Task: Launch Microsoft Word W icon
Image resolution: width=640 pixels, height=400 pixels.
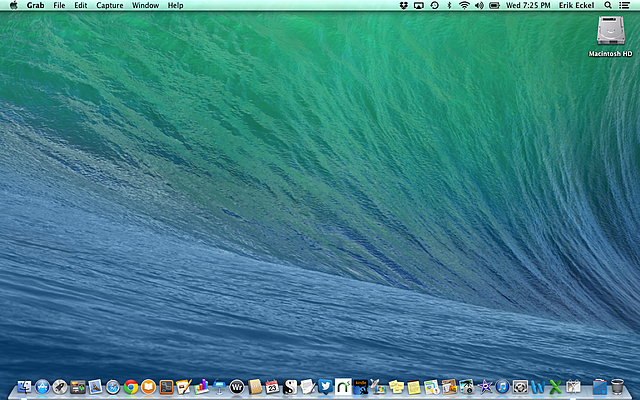Action: [538, 386]
